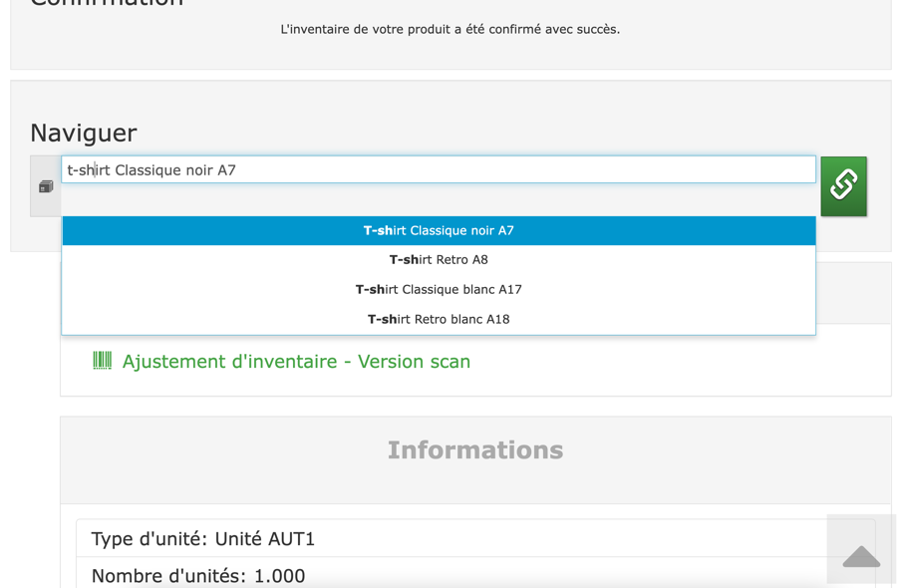Click the inventory confirmed success message
The image size is (904, 588).
click(x=451, y=29)
